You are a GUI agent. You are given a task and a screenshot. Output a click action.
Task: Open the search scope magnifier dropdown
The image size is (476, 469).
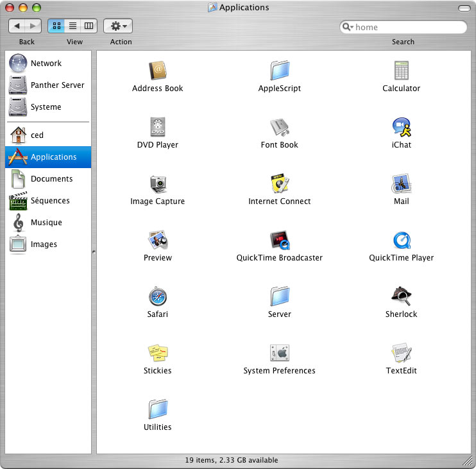348,27
